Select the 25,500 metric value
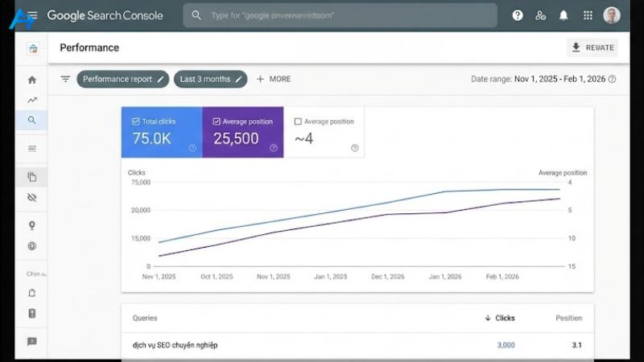 pos(236,138)
